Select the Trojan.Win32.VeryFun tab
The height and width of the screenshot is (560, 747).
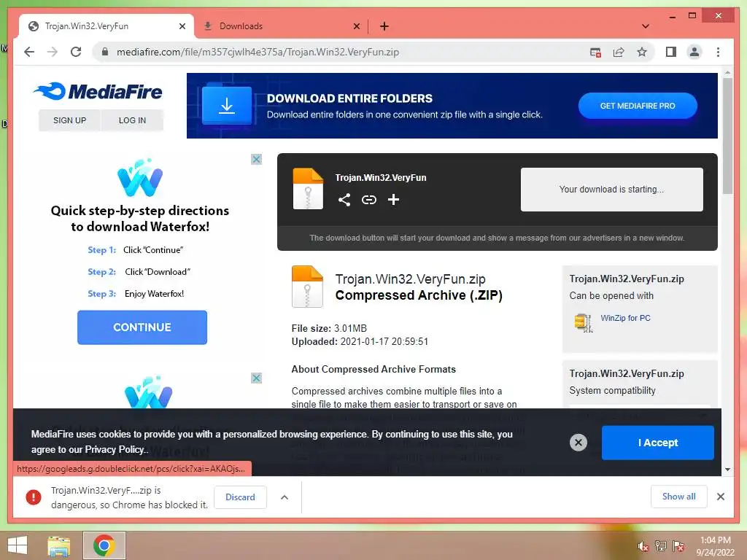click(107, 26)
